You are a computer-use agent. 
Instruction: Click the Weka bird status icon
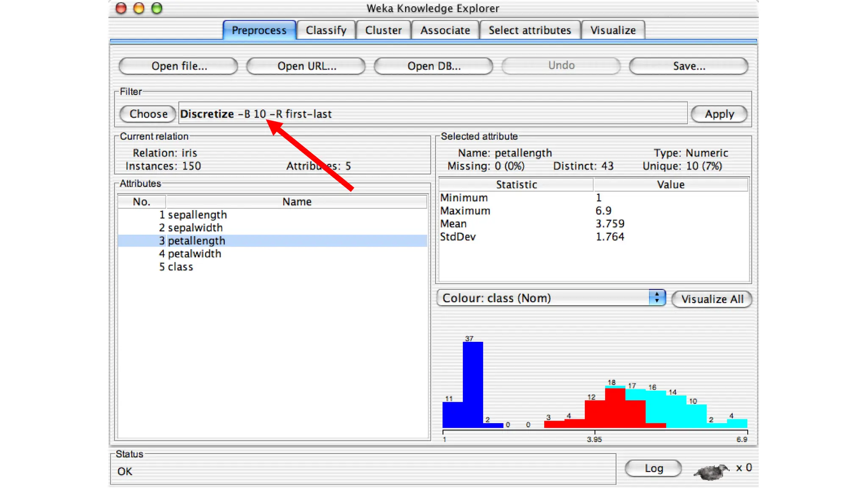(711, 471)
